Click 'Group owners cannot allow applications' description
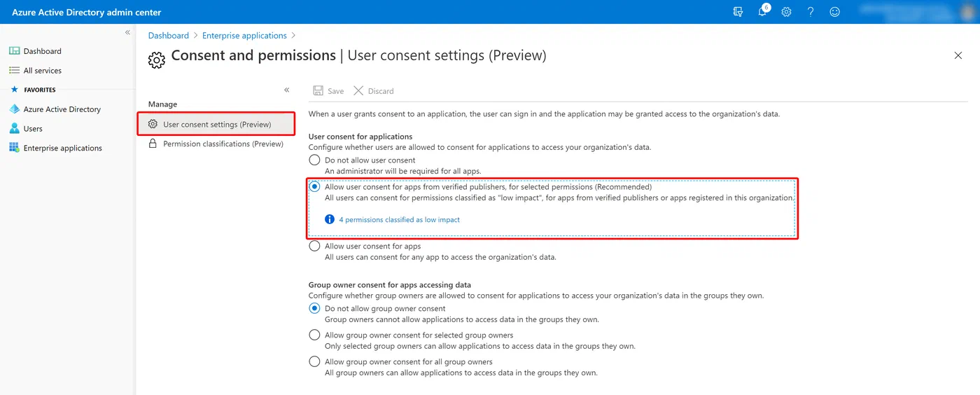Screen dimensions: 980x395 click(x=462, y=319)
